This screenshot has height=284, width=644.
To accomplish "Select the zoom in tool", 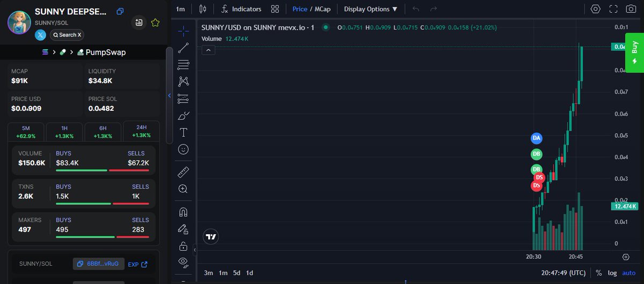I will (183, 189).
